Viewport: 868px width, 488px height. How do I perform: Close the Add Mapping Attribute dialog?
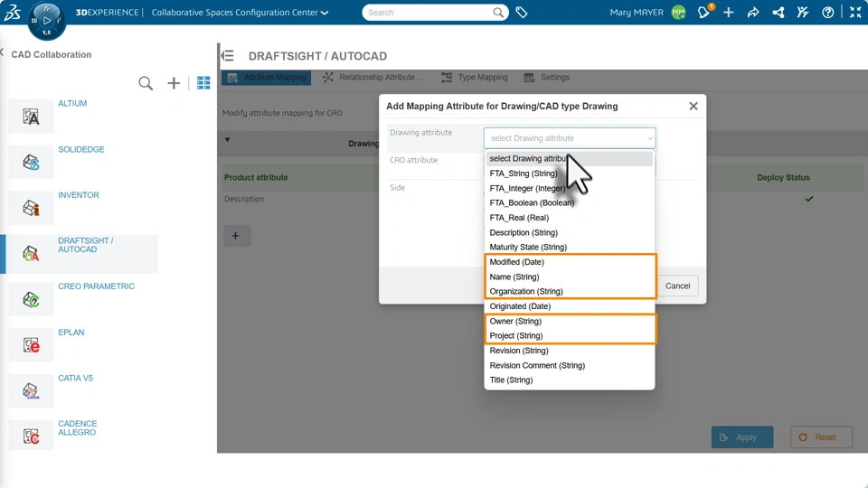point(693,106)
